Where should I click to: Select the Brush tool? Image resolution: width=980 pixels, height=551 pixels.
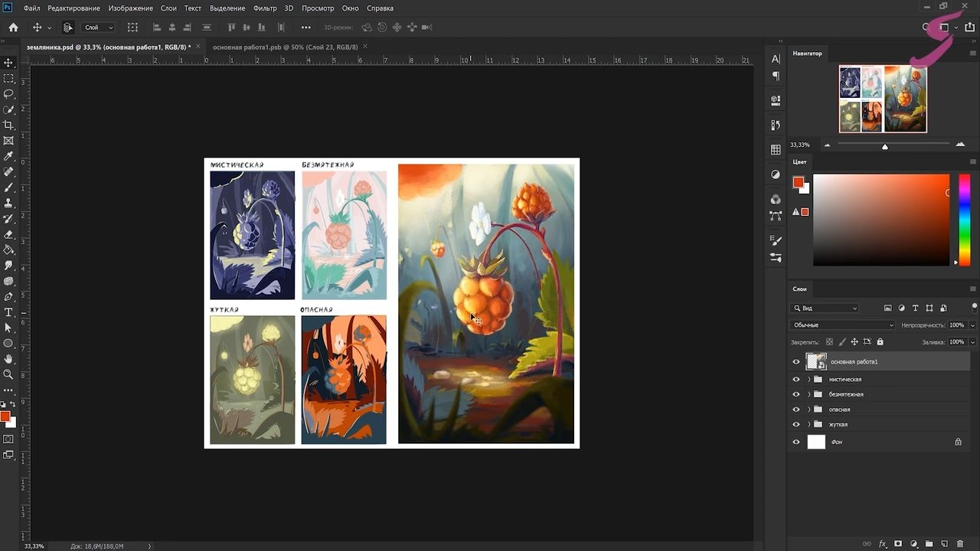8,187
